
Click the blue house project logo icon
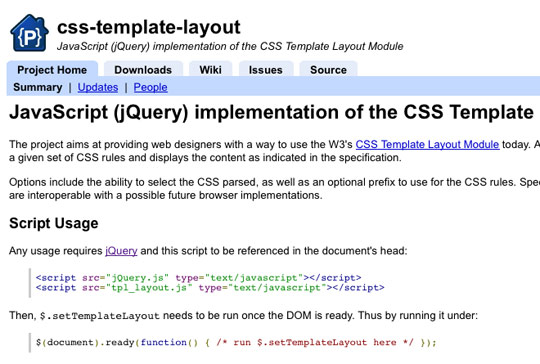(x=29, y=33)
